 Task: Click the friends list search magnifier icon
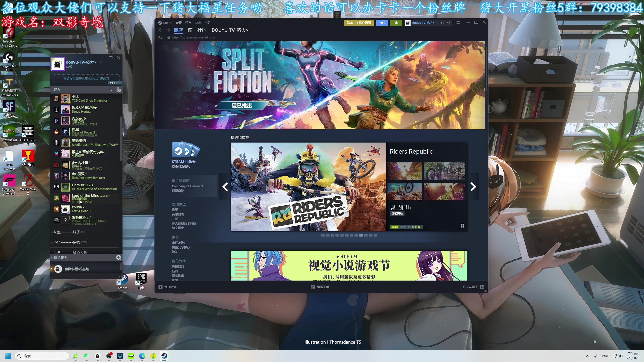(x=110, y=89)
